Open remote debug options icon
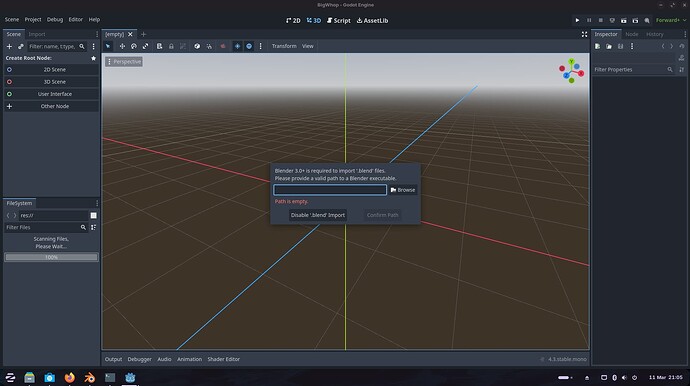The image size is (690, 386). pyautogui.click(x=612, y=20)
